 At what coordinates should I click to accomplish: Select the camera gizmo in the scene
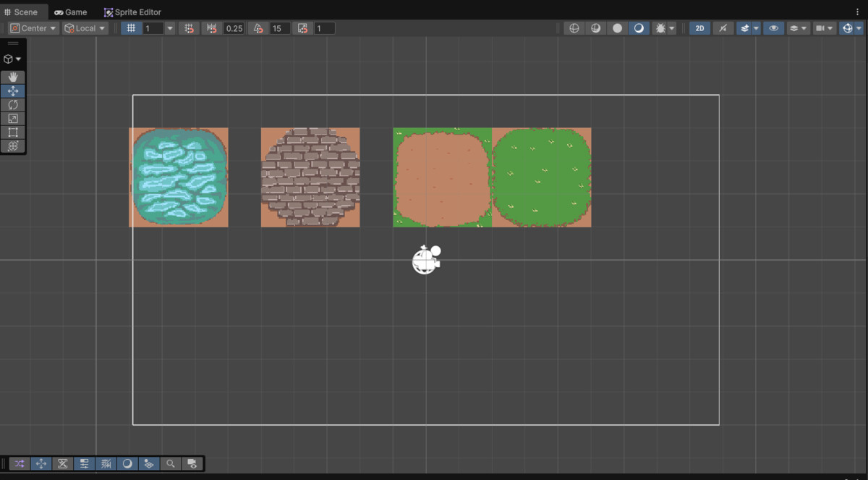click(x=426, y=260)
